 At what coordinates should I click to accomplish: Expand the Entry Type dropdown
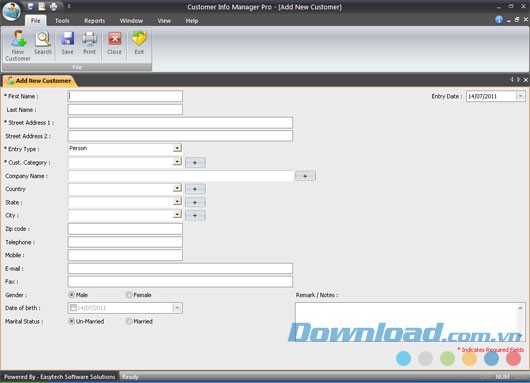(177, 148)
